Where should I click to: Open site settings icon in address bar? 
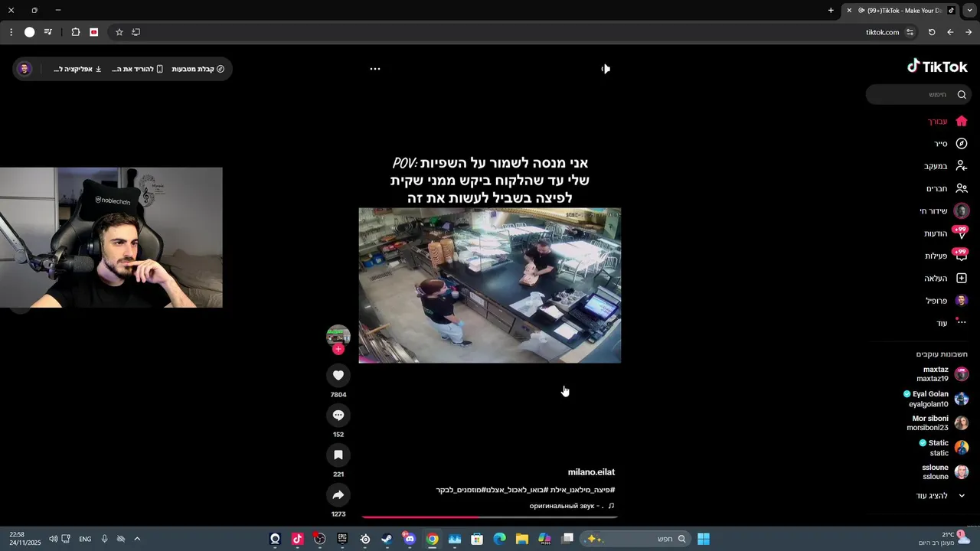coord(910,32)
